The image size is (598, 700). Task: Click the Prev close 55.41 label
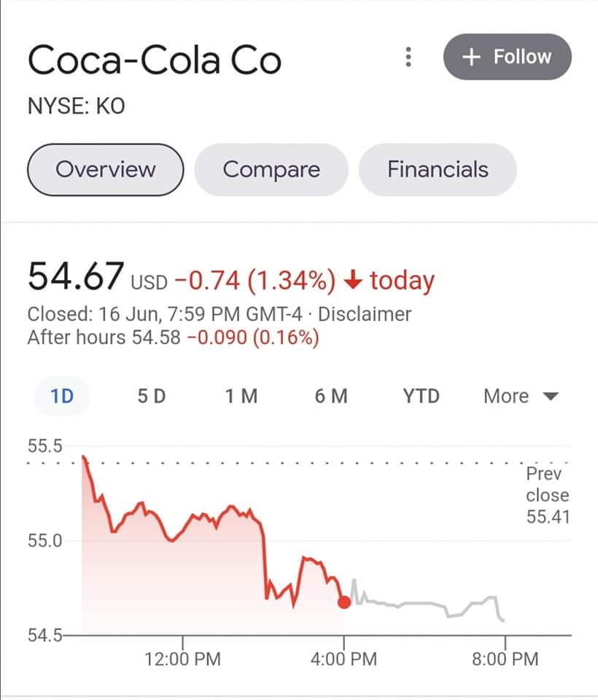pos(547,496)
